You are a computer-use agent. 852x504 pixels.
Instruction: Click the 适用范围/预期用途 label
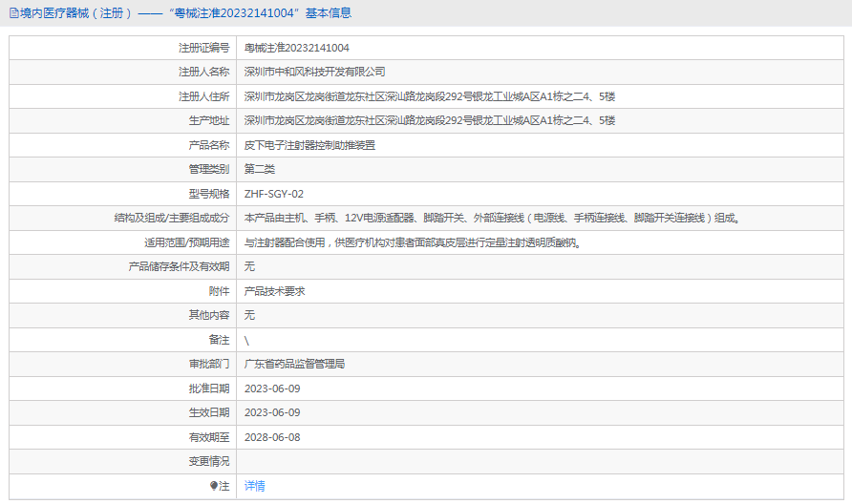[187, 242]
